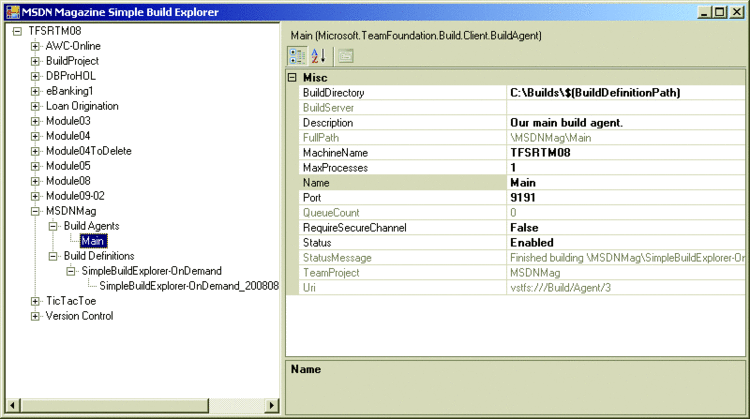The height and width of the screenshot is (419, 750).
Task: Edit the Port value 9191
Action: tap(626, 198)
